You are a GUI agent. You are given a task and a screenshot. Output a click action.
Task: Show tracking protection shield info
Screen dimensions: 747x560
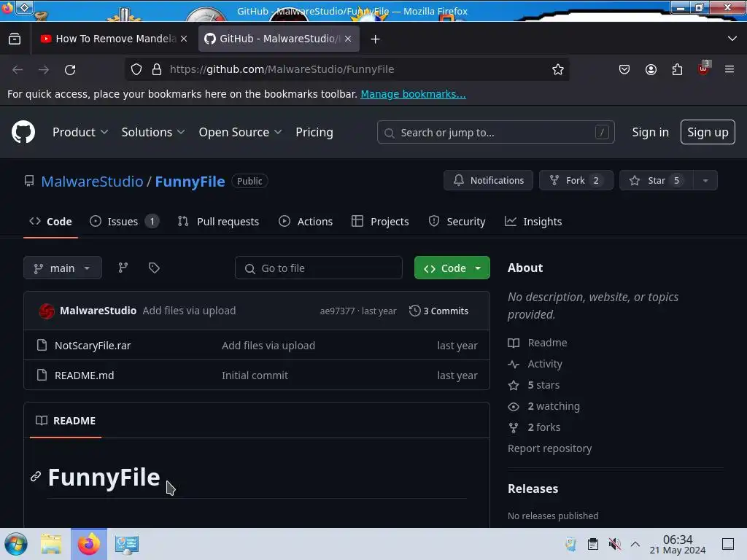coord(136,69)
